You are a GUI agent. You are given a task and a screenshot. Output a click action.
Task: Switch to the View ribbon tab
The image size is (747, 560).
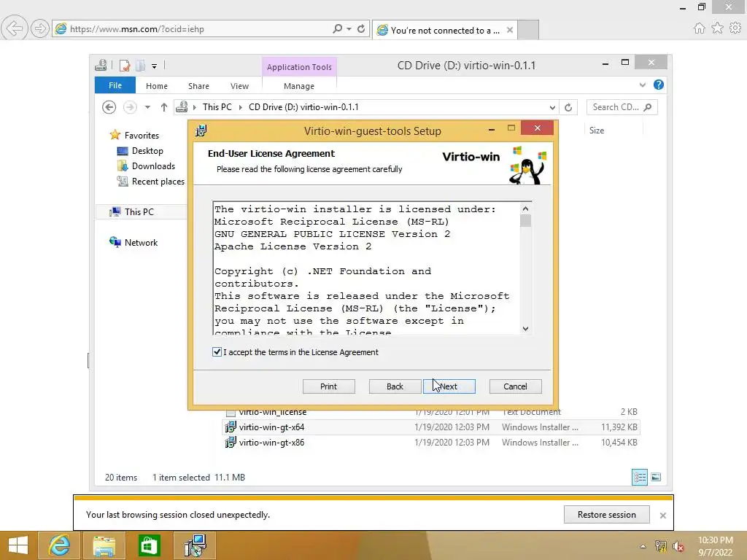[239, 86]
